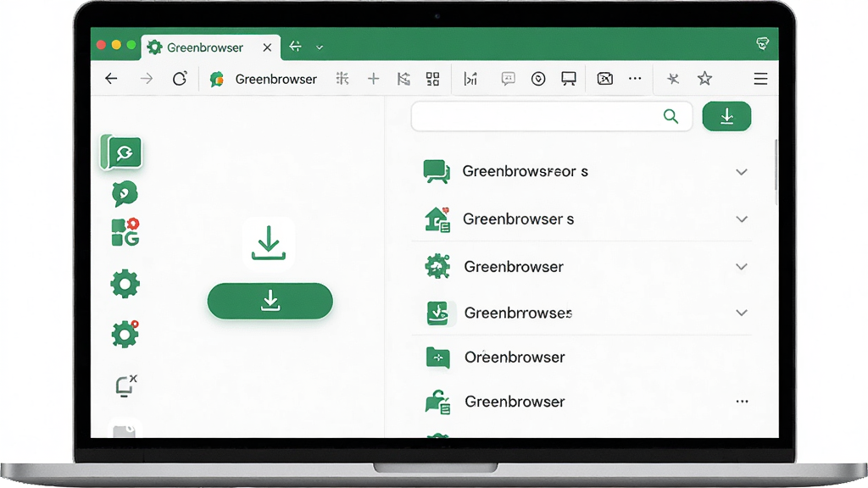This screenshot has width=868, height=488.
Task: Click the chart bars toolbar icon
Action: (470, 79)
